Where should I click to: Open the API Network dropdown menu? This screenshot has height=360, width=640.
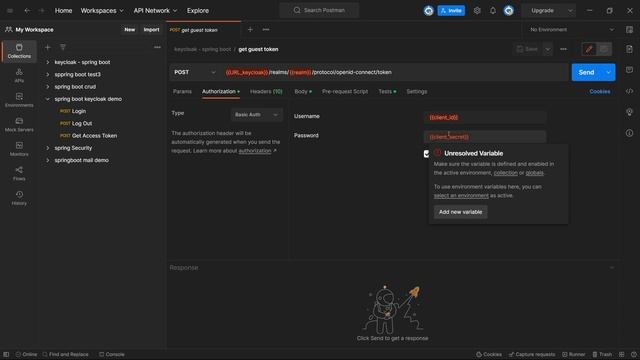pos(155,11)
